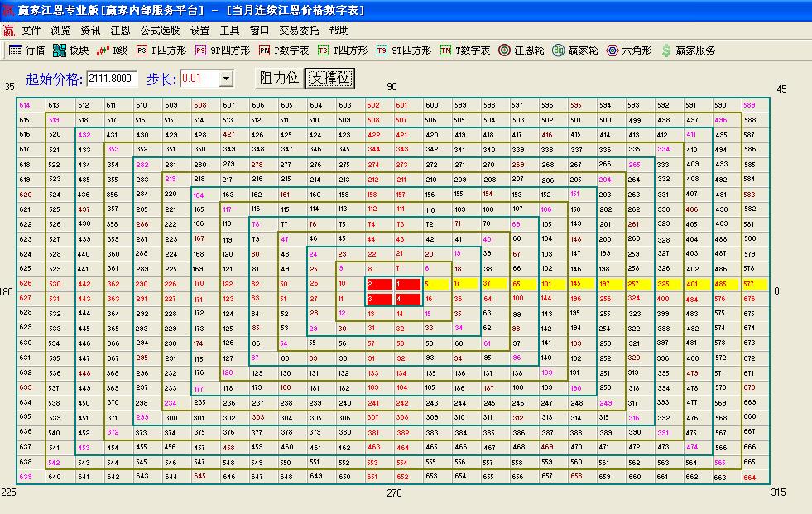
Task: Open the K线 chart tool
Action: 110,49
